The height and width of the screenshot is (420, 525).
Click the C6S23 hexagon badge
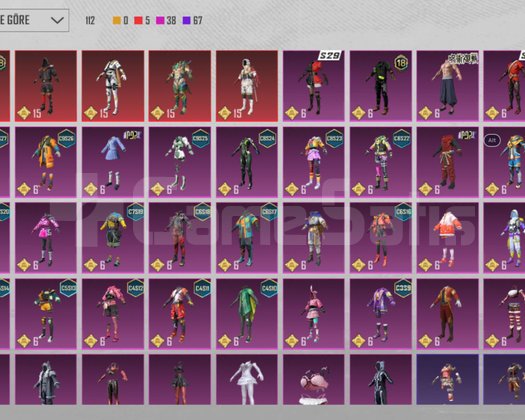[334, 139]
